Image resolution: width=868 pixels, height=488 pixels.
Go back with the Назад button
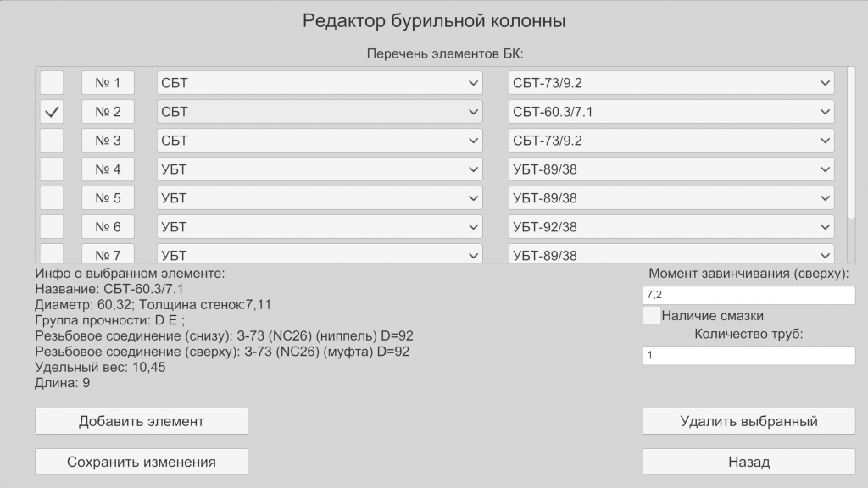[748, 462]
